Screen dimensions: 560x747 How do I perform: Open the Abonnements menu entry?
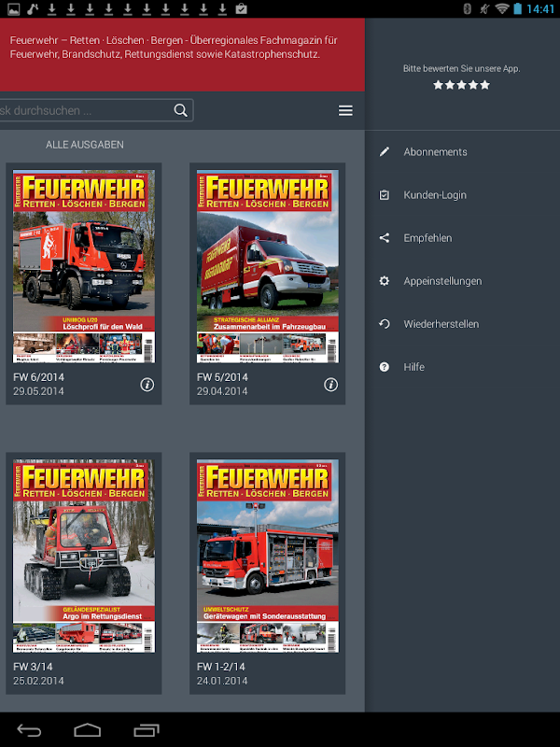click(x=462, y=151)
